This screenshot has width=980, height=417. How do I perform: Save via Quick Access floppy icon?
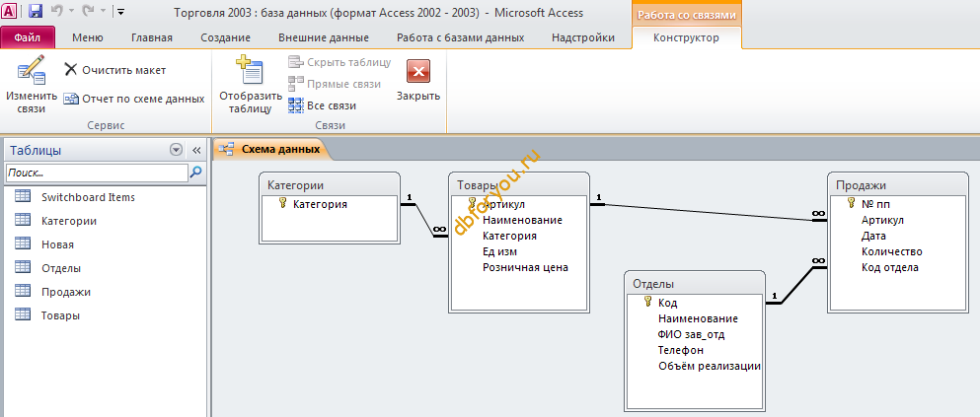(36, 11)
